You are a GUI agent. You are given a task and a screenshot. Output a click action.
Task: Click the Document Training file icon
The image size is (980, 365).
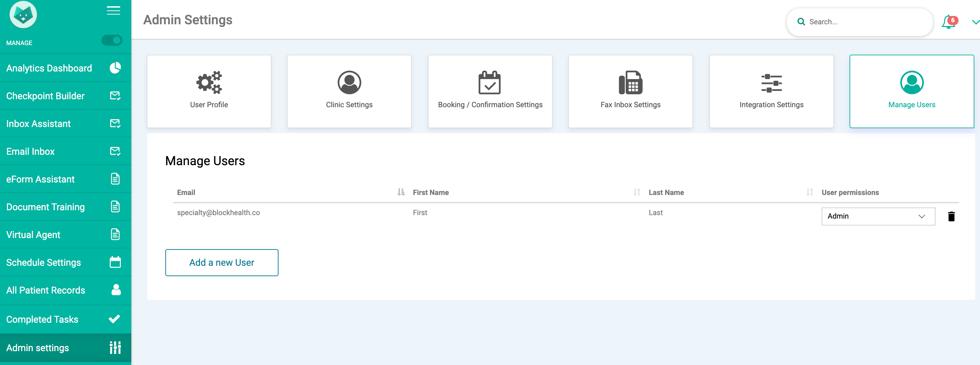[x=115, y=206]
